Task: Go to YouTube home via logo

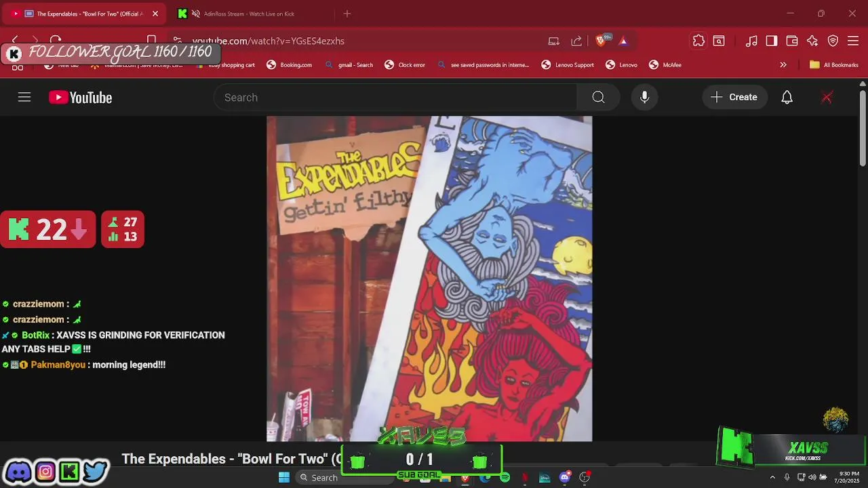Action: tap(80, 98)
